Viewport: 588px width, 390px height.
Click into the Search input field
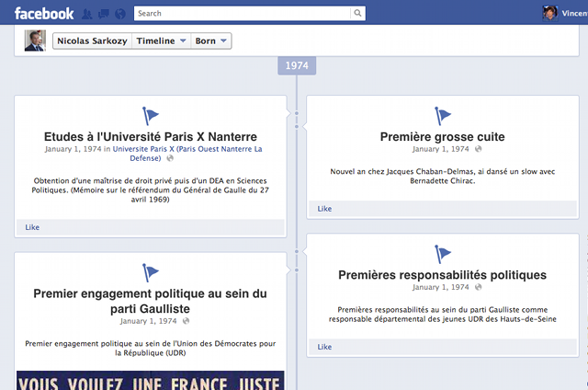241,14
